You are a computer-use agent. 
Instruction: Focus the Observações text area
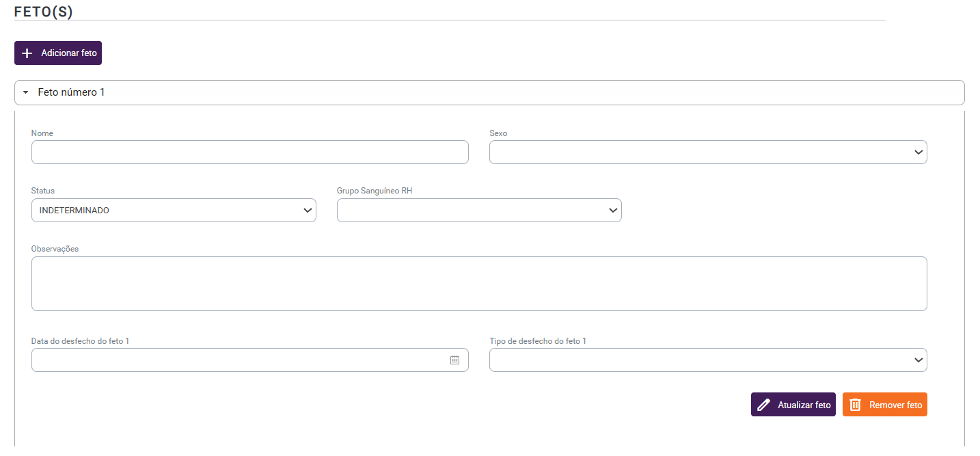tap(478, 284)
